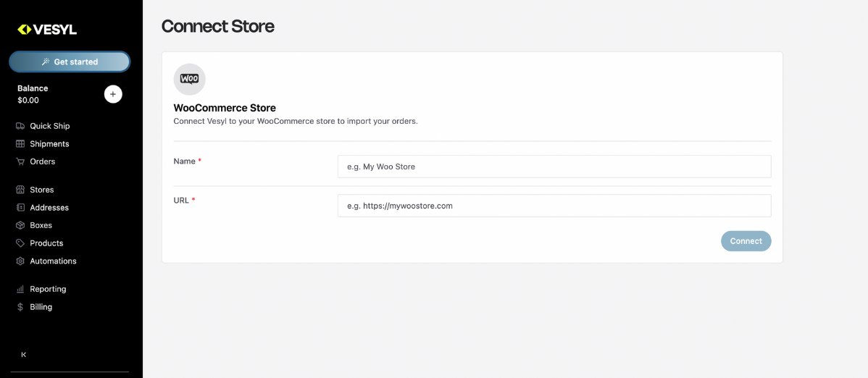Image resolution: width=868 pixels, height=378 pixels.
Task: Click the WooCommerce Store title
Action: (225, 107)
